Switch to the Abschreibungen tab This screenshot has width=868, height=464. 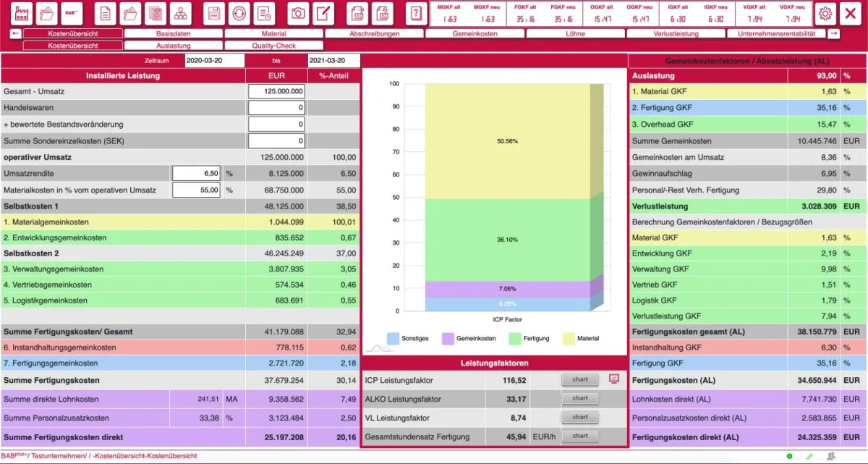pyautogui.click(x=374, y=33)
